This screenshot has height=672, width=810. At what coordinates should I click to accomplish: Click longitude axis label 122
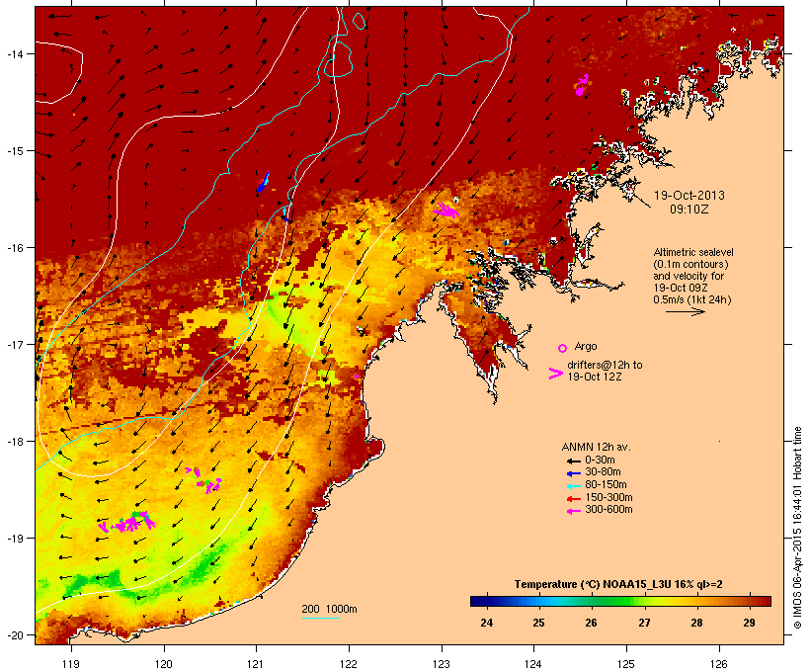pyautogui.click(x=349, y=664)
